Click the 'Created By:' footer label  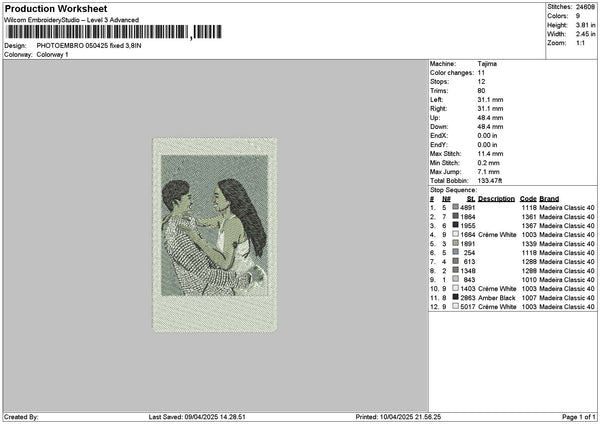pos(21,417)
